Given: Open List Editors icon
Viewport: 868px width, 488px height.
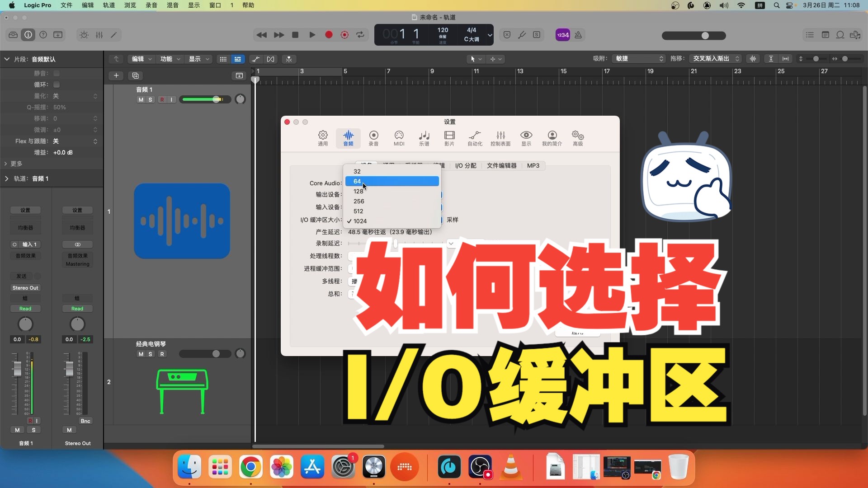Looking at the screenshot, I should [810, 35].
